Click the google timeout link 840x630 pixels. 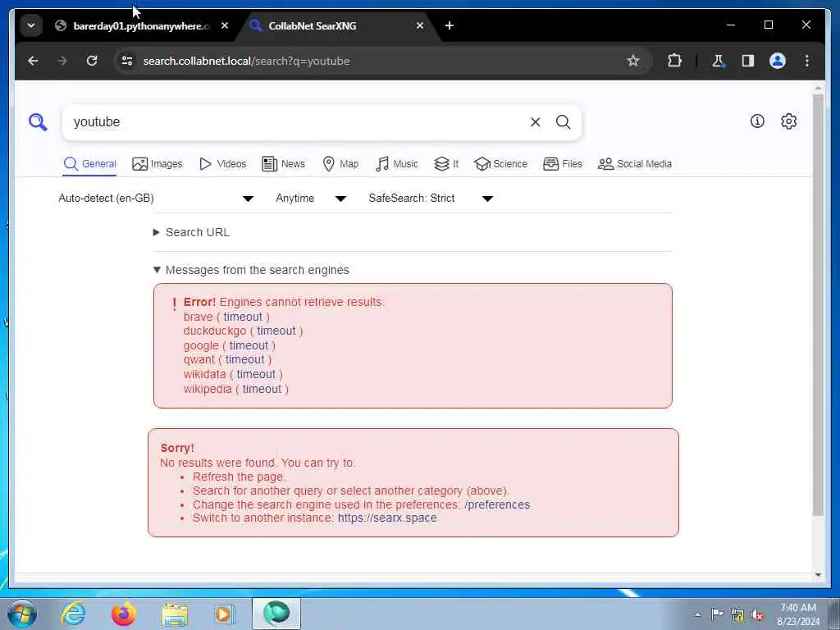click(249, 345)
